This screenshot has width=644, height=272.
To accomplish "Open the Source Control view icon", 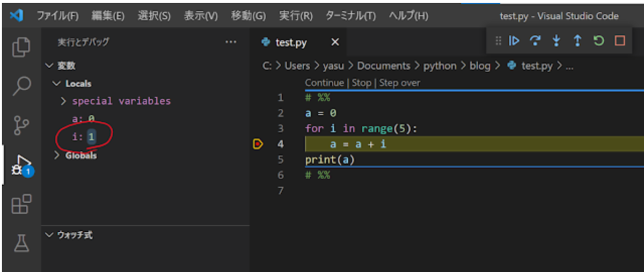I will pyautogui.click(x=21, y=124).
